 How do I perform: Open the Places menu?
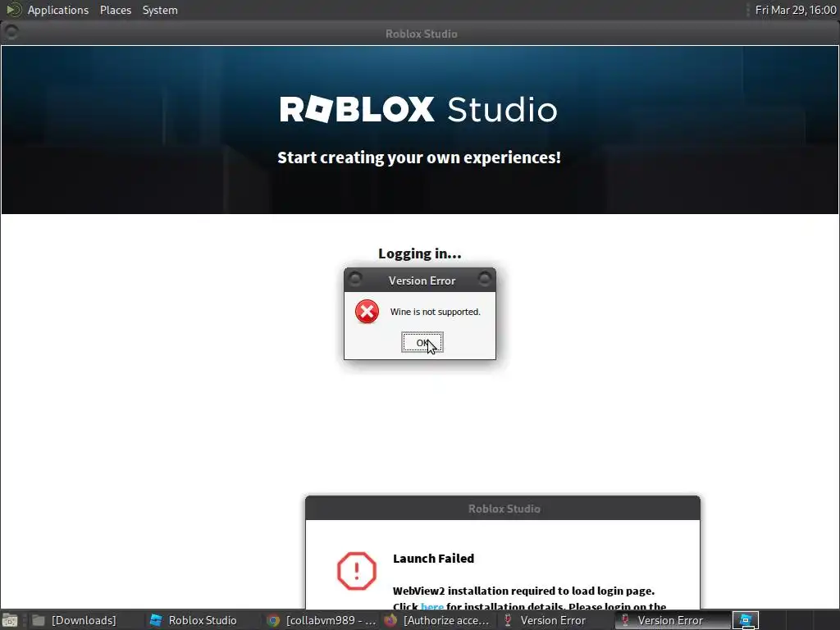(115, 10)
